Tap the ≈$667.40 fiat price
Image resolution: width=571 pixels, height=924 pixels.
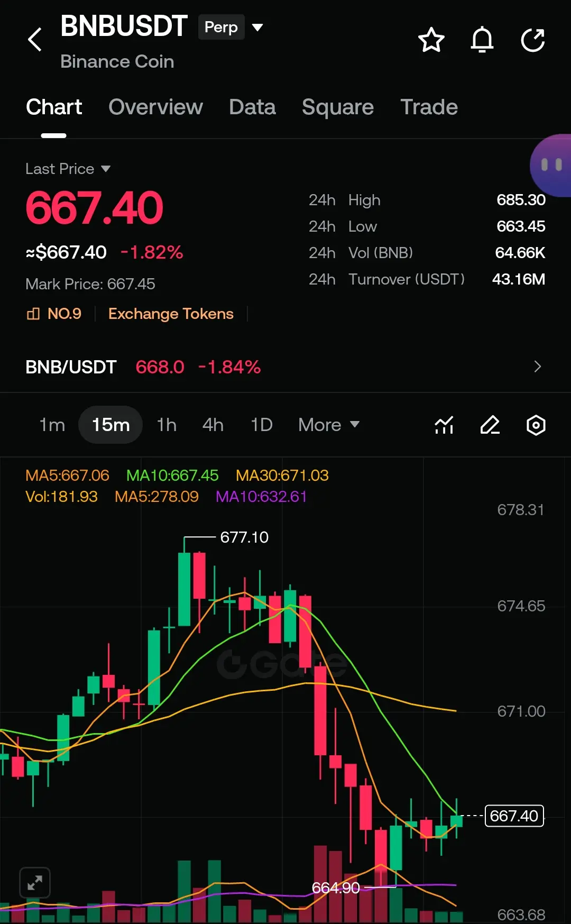pyautogui.click(x=66, y=252)
